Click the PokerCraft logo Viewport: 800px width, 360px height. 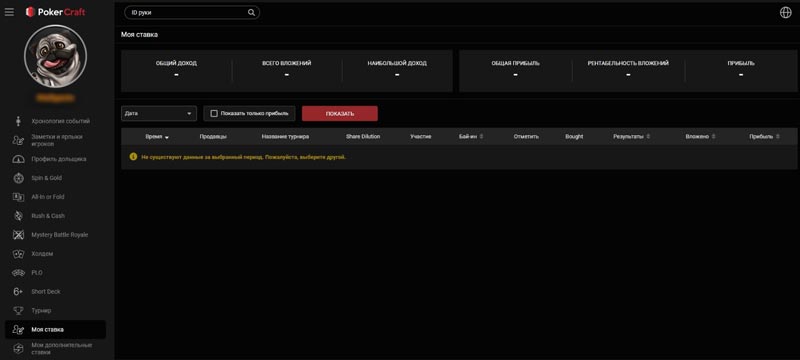tap(56, 12)
